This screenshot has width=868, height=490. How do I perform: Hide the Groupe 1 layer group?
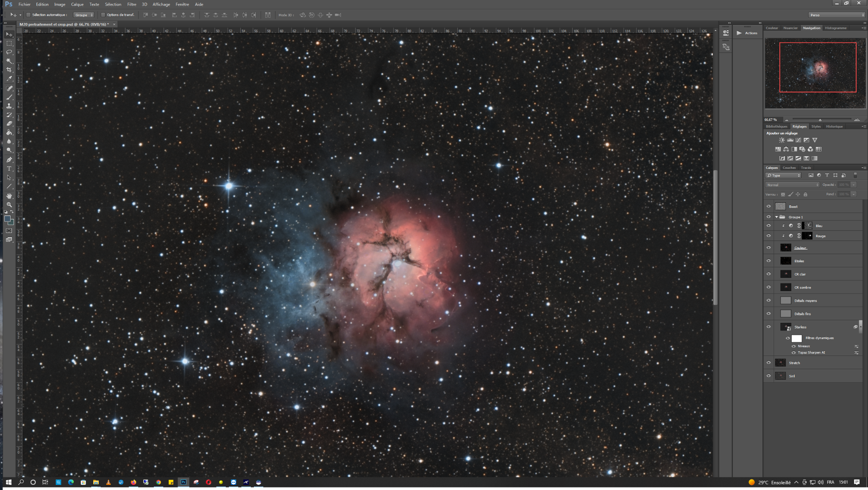(768, 217)
